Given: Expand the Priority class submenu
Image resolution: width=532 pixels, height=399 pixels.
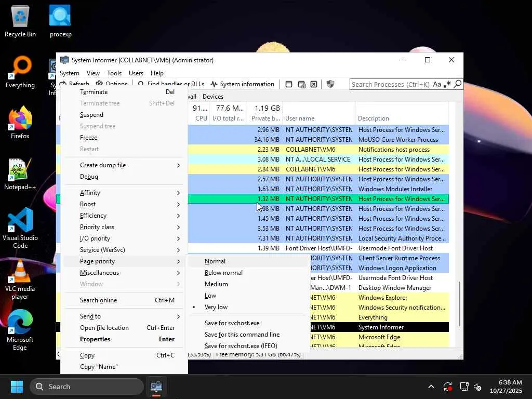Looking at the screenshot, I should [x=124, y=227].
